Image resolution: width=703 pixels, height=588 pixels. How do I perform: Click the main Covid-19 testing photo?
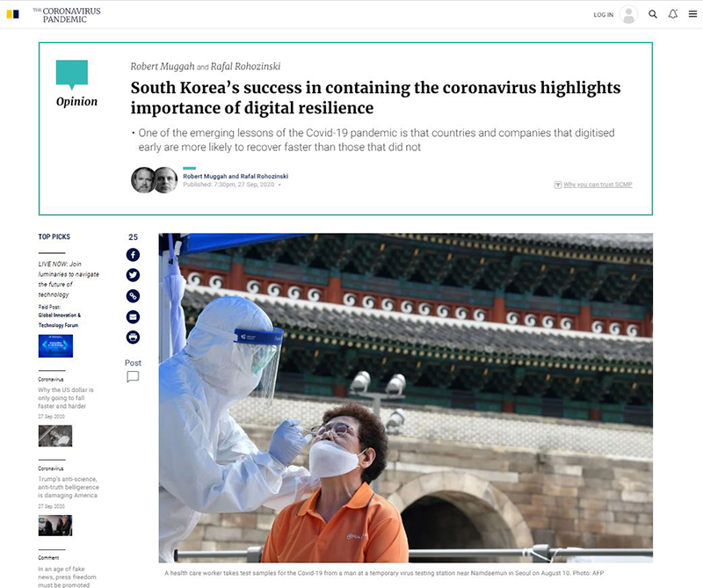(406, 398)
